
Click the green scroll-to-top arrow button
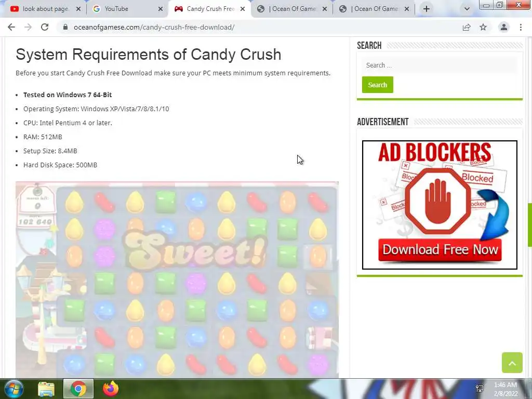pyautogui.click(x=512, y=363)
